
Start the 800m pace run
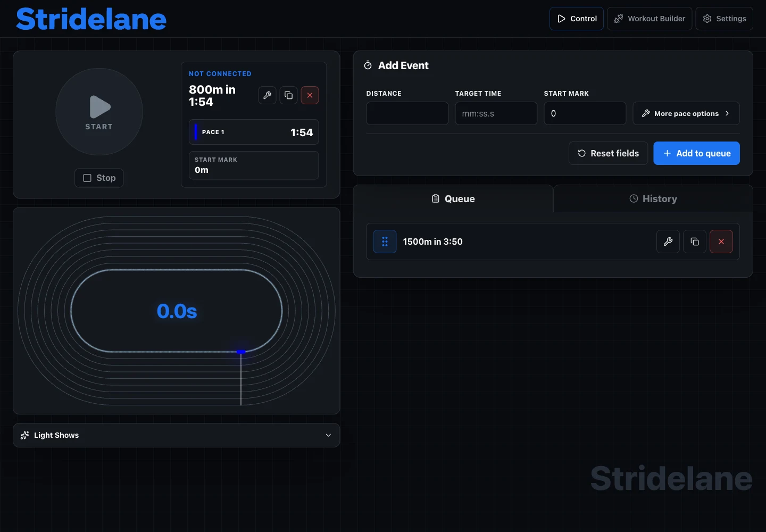coord(99,112)
